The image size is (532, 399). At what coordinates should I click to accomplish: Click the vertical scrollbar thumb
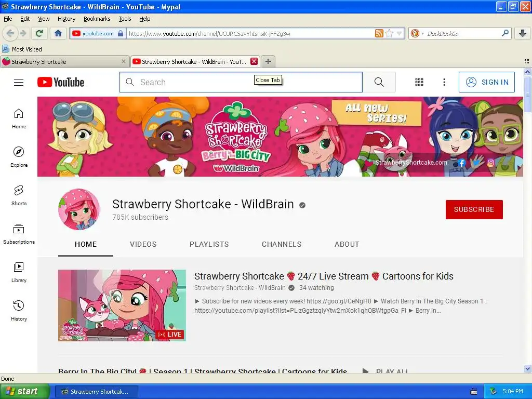coord(527,94)
